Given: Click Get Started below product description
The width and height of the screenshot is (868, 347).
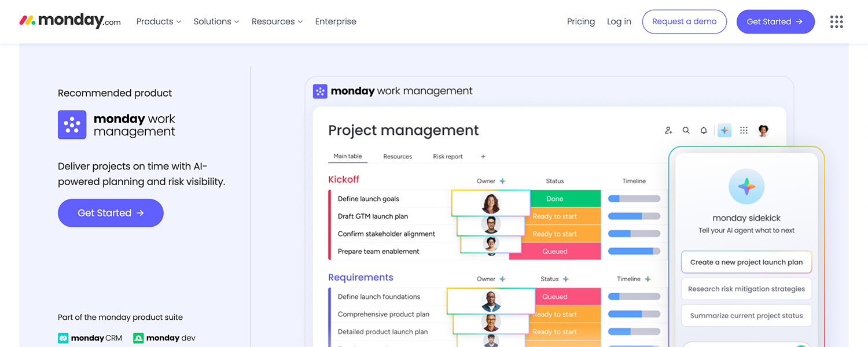Looking at the screenshot, I should pyautogui.click(x=111, y=213).
